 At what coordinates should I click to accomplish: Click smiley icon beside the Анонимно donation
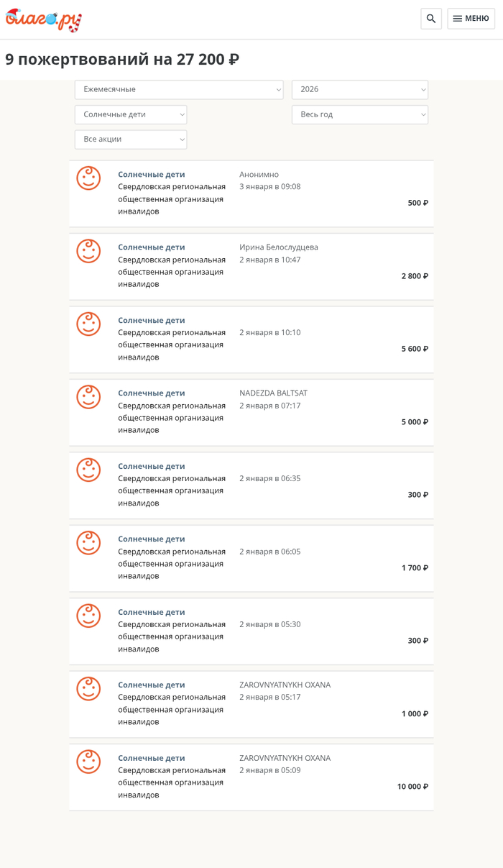point(89,178)
